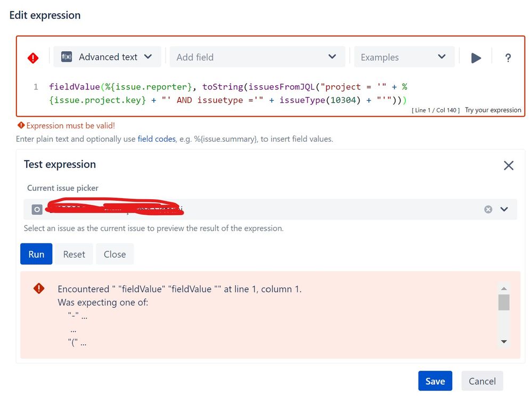The height and width of the screenshot is (400, 532).
Task: Run the expression using the play triangle icon
Action: [476, 57]
